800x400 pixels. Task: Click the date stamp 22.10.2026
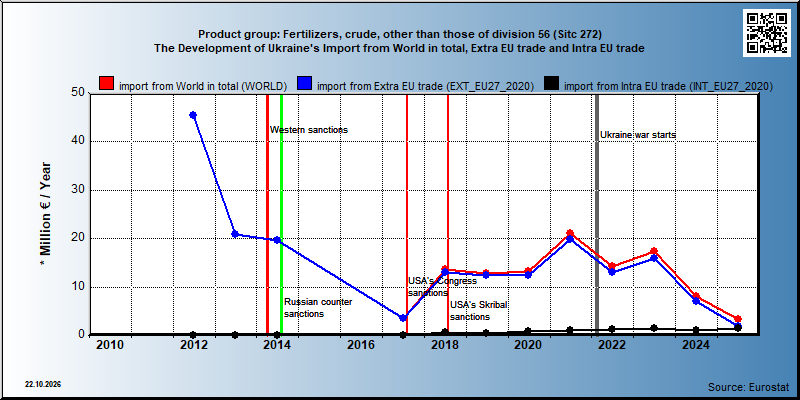pyautogui.click(x=43, y=384)
